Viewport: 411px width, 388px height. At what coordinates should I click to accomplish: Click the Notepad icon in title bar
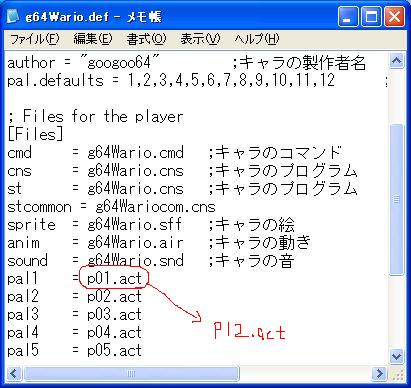[12, 16]
